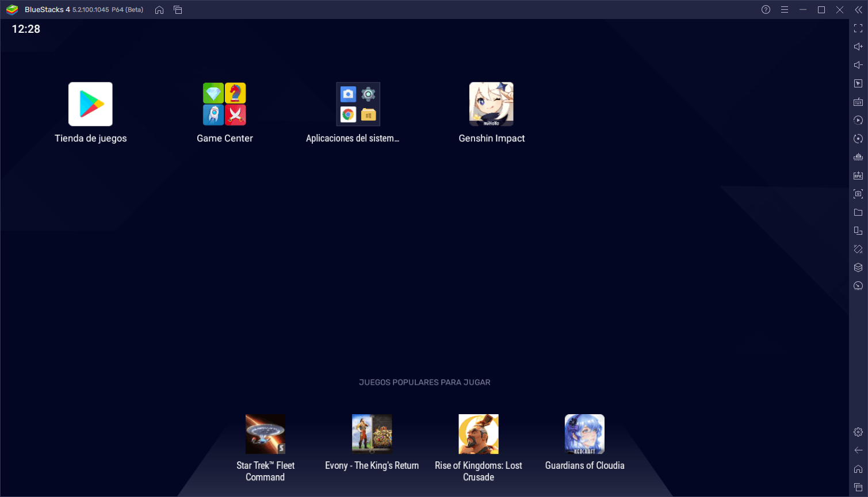Open the sync operations circular icon

858,139
